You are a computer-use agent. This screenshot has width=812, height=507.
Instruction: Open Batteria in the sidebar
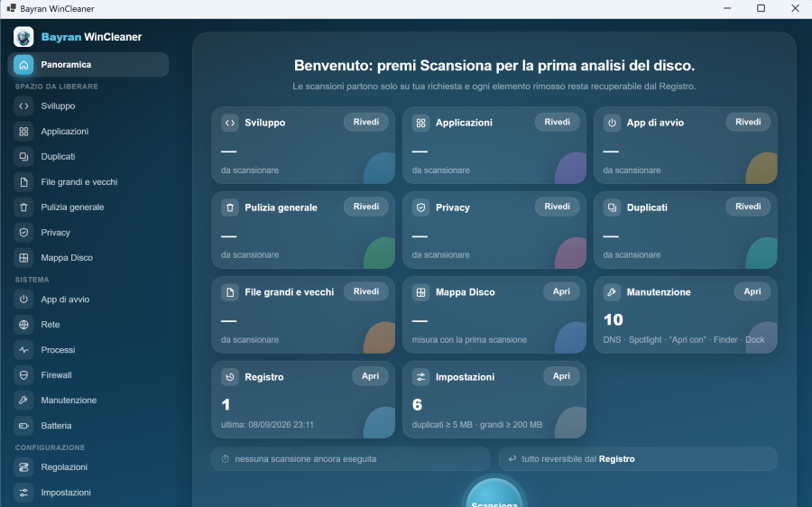click(x=88, y=426)
